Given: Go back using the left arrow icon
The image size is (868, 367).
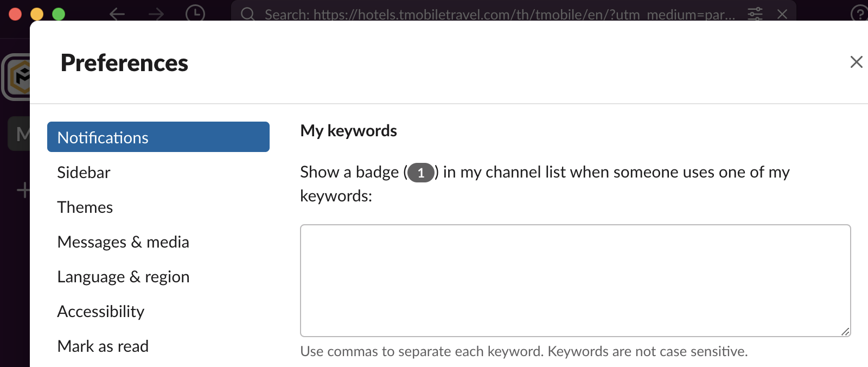Looking at the screenshot, I should (117, 14).
